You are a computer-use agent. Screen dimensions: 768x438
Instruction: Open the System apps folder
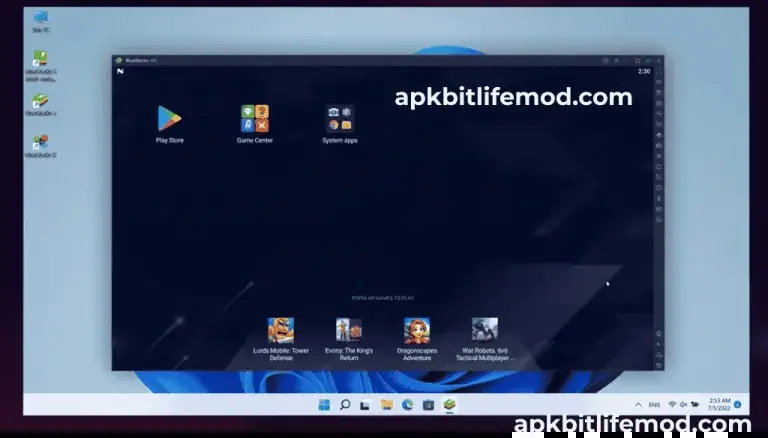tap(340, 119)
